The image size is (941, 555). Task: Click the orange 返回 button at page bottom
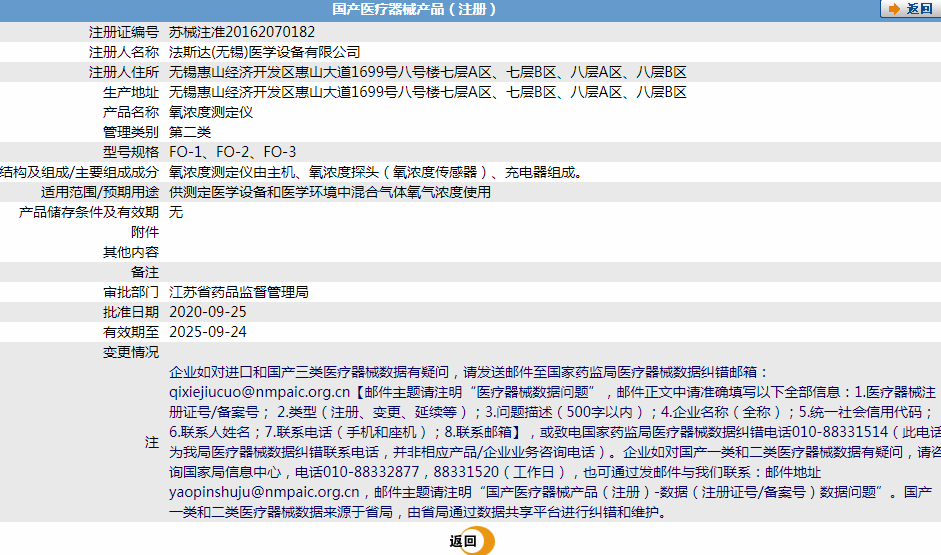472,541
